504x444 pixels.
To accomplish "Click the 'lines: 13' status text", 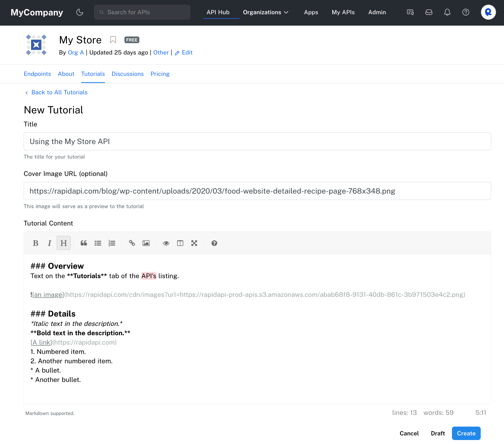I will (x=404, y=413).
